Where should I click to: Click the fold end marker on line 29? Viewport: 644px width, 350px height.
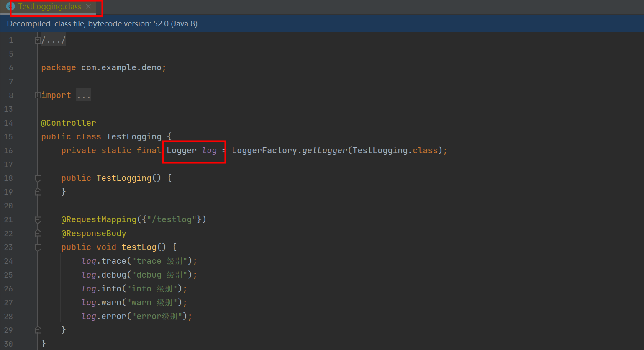click(38, 330)
